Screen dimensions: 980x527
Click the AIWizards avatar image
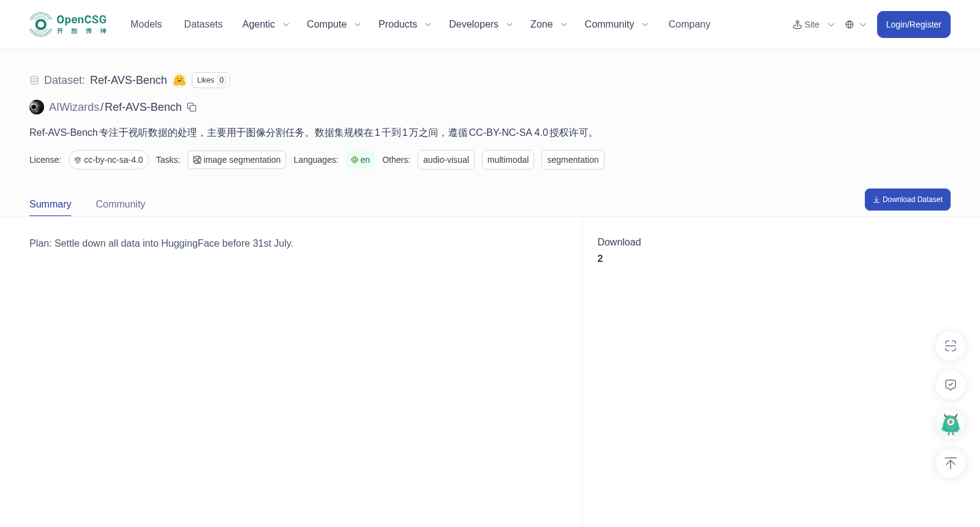[37, 107]
